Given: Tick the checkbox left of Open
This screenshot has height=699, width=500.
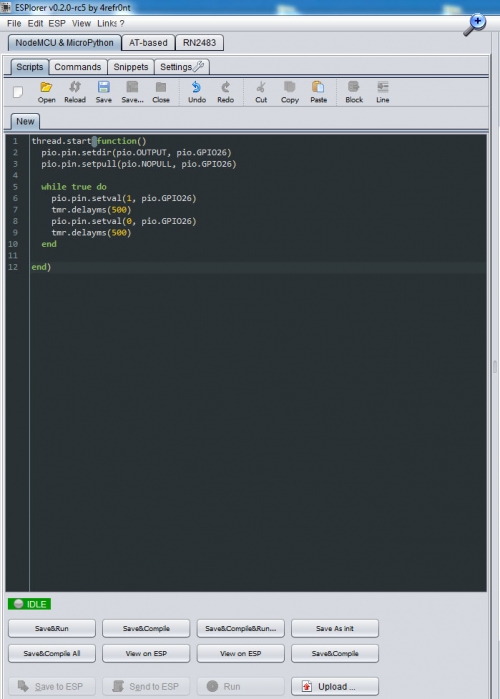Looking at the screenshot, I should [18, 92].
